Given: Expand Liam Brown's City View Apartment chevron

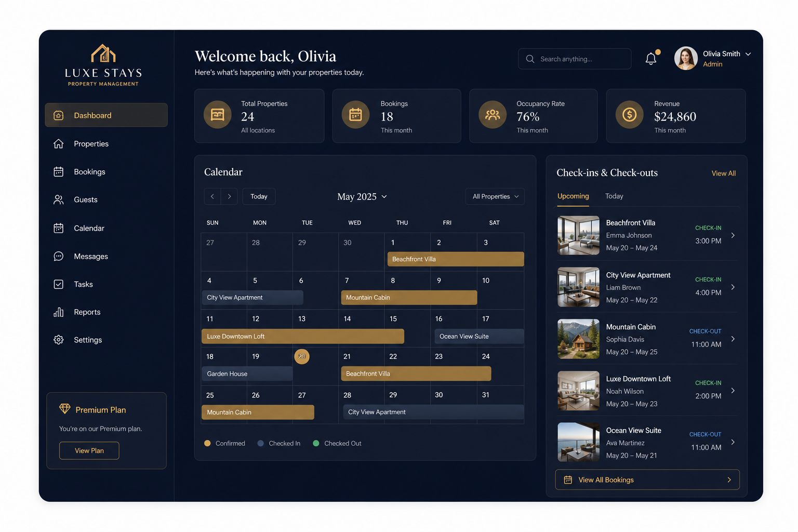Looking at the screenshot, I should click(733, 287).
